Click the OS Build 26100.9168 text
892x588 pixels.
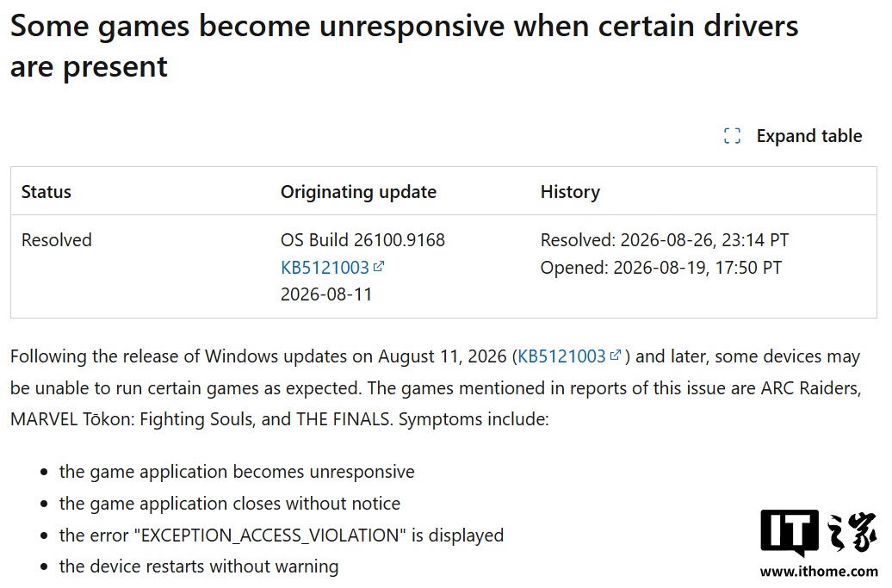(363, 240)
